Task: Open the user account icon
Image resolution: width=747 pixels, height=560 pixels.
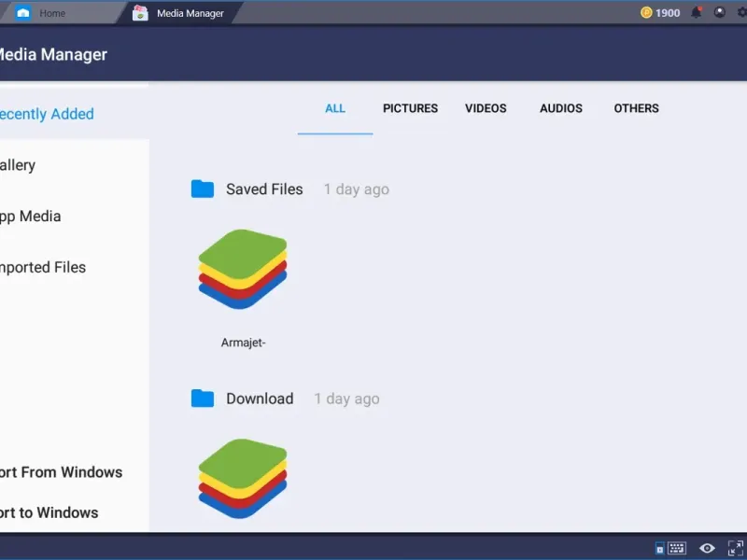Action: click(719, 13)
